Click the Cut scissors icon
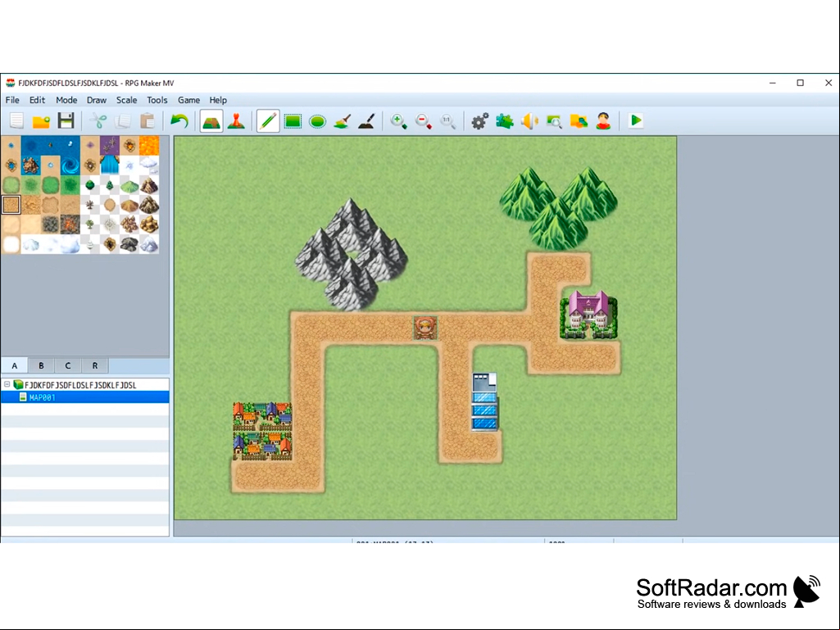The image size is (840, 630). tap(98, 120)
